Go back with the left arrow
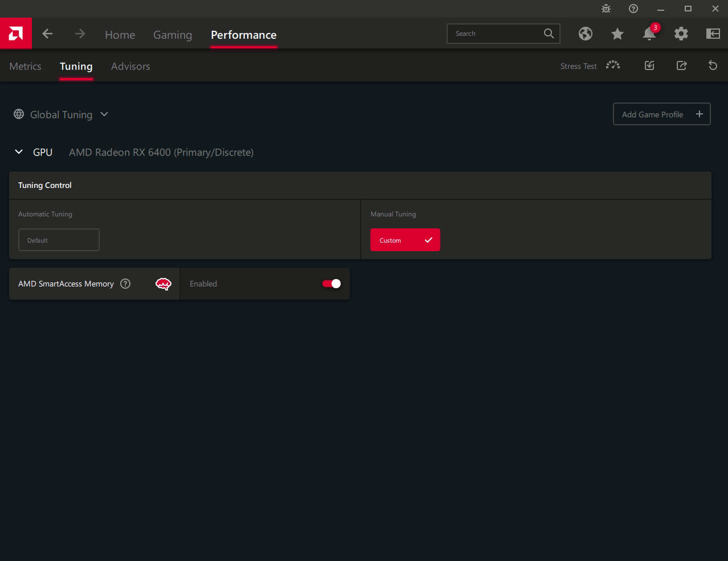 (47, 34)
